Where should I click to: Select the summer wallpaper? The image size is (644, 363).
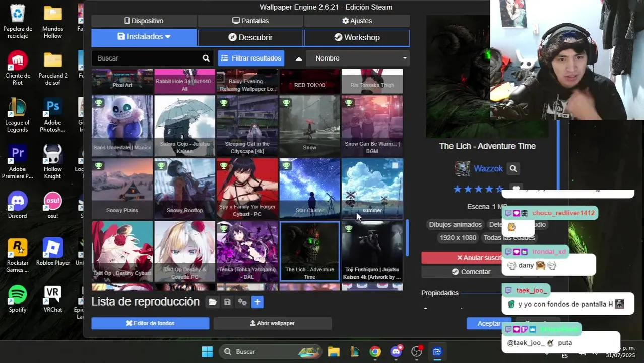tap(372, 189)
